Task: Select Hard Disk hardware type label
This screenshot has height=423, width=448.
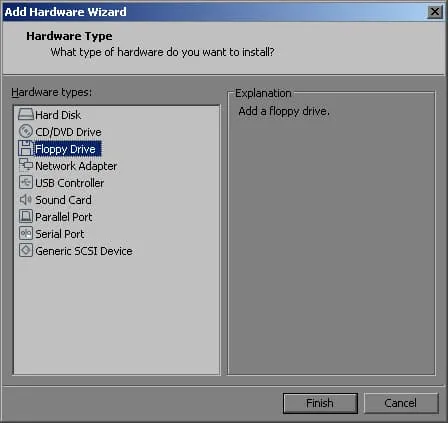Action: click(x=58, y=115)
